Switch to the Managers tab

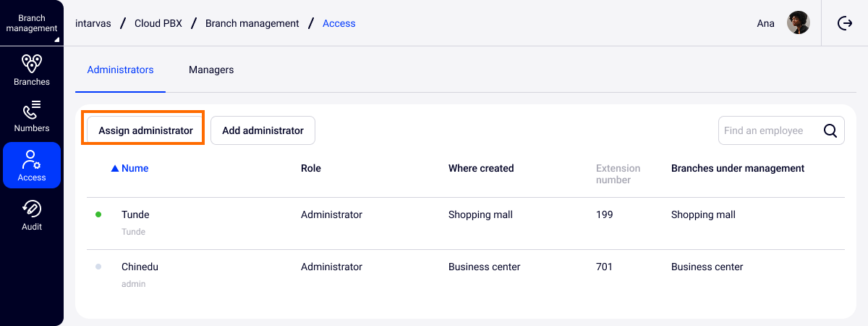pyautogui.click(x=211, y=70)
